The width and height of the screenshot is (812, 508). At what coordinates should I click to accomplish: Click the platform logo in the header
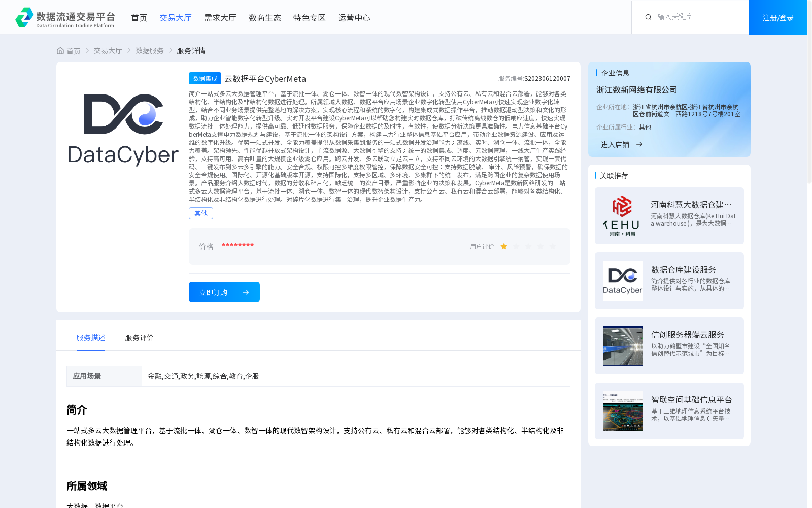(65, 17)
